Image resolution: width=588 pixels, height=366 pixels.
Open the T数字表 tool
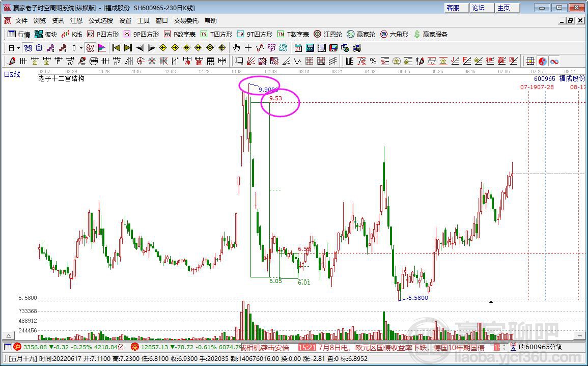tap(293, 35)
